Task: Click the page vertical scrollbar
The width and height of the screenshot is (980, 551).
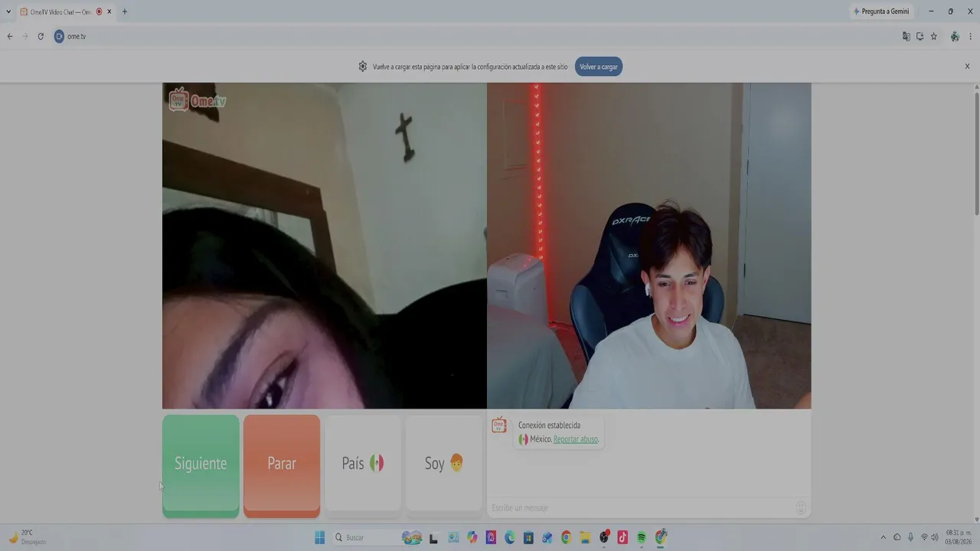Action: [976, 153]
